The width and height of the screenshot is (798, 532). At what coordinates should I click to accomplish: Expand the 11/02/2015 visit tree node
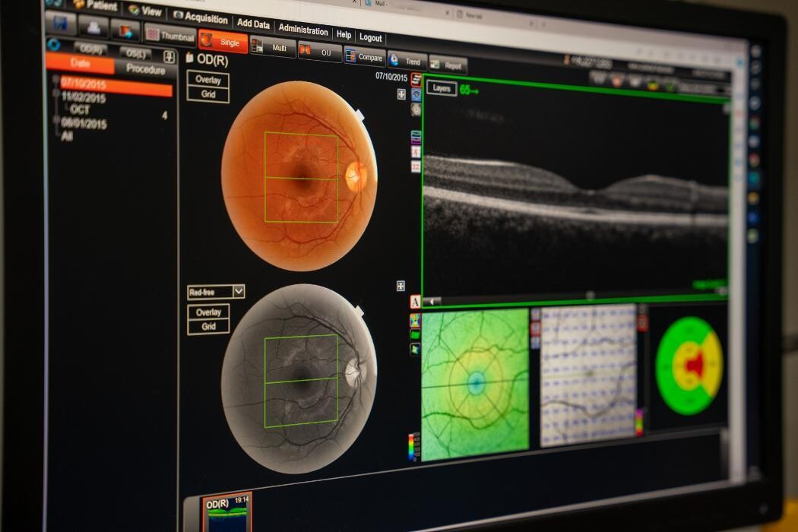coord(55,95)
